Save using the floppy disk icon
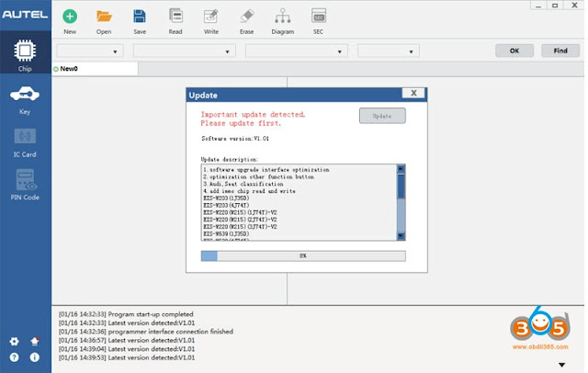 140,17
